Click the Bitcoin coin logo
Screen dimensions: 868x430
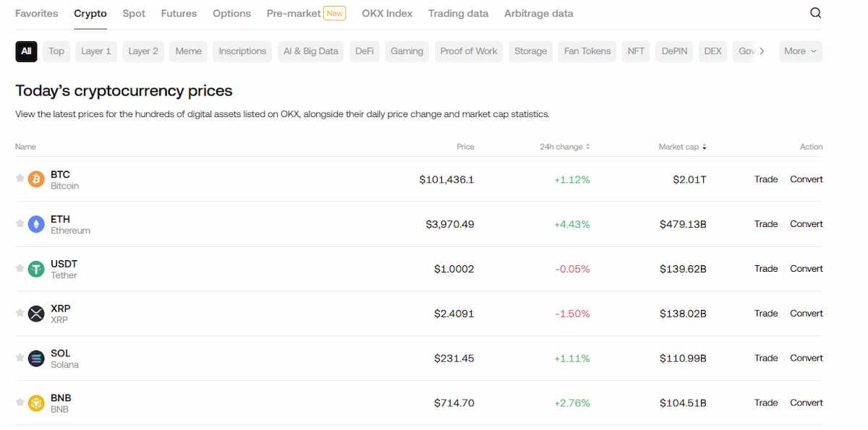pos(36,179)
